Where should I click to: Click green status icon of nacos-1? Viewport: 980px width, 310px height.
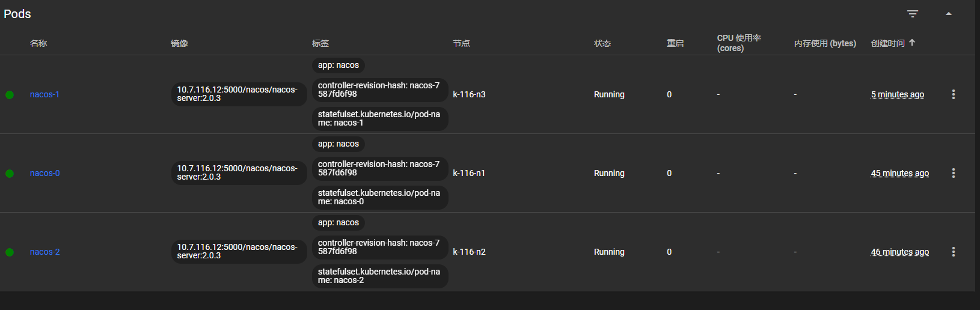10,95
